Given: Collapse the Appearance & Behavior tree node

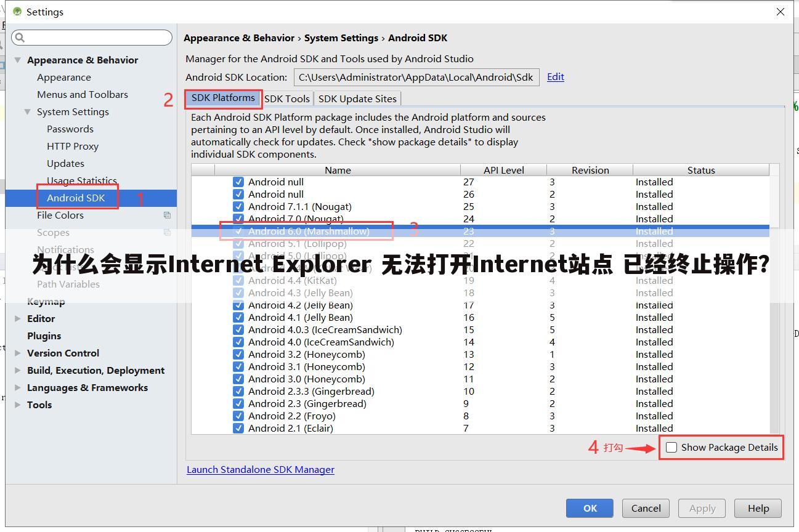Looking at the screenshot, I should (x=18, y=60).
